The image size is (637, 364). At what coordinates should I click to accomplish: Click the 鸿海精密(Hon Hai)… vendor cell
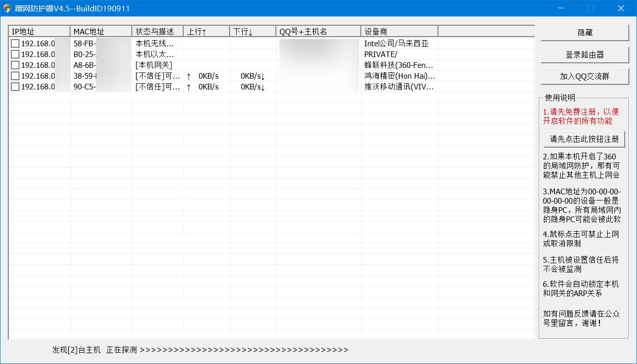point(399,76)
